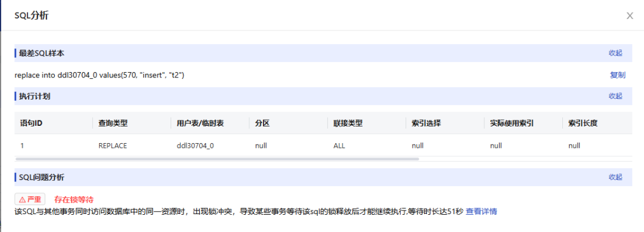Collapse the 执行计划 section via 收起
644x232 pixels.
point(615,96)
